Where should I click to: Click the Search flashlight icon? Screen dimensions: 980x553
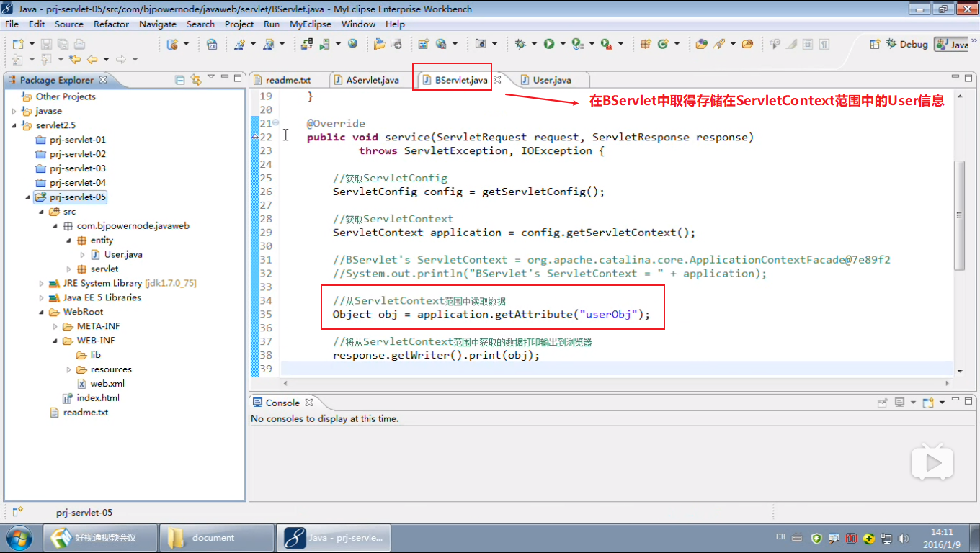tap(720, 44)
